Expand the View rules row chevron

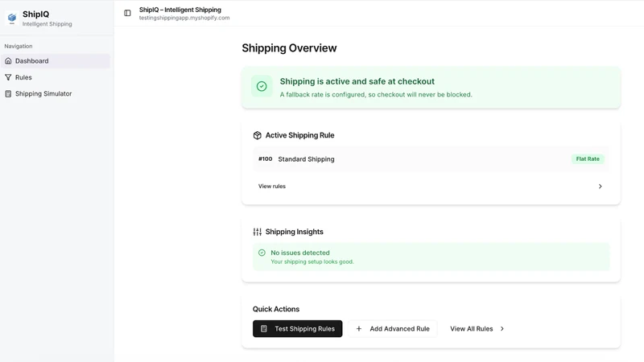coord(600,187)
